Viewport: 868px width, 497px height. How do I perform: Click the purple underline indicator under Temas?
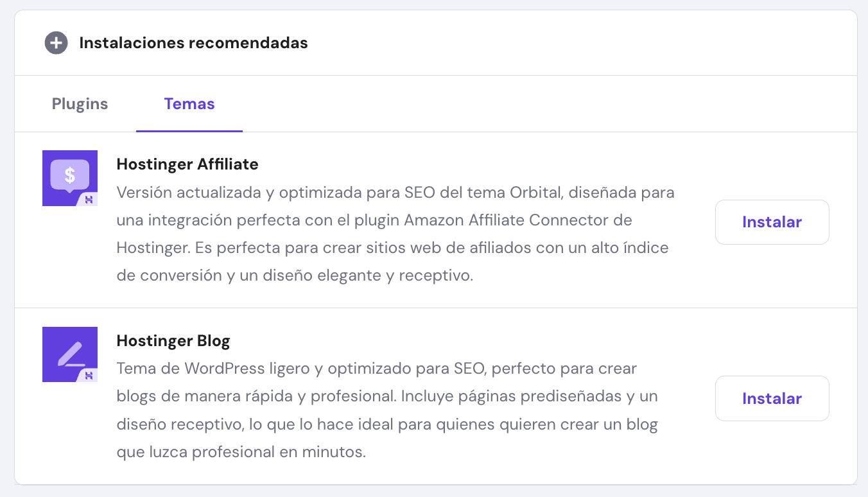click(189, 130)
